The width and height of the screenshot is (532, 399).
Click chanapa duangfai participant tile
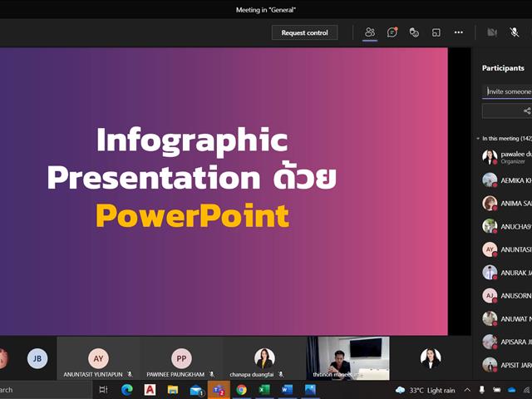click(264, 358)
